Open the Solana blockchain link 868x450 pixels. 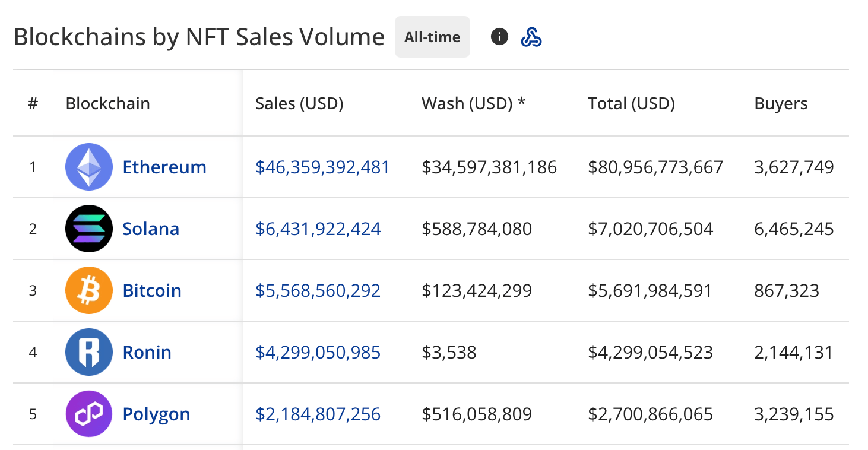tap(151, 229)
